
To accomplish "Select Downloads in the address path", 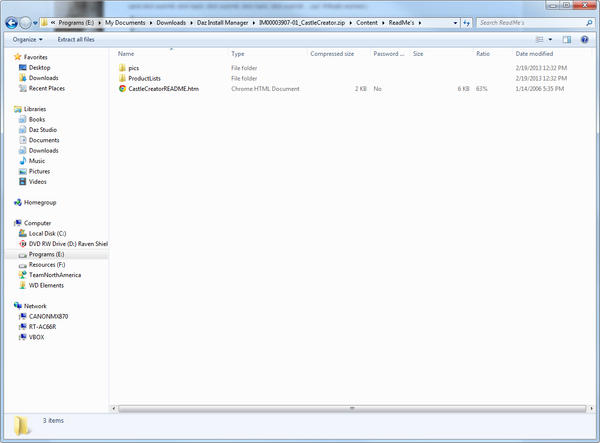I will click(x=171, y=23).
